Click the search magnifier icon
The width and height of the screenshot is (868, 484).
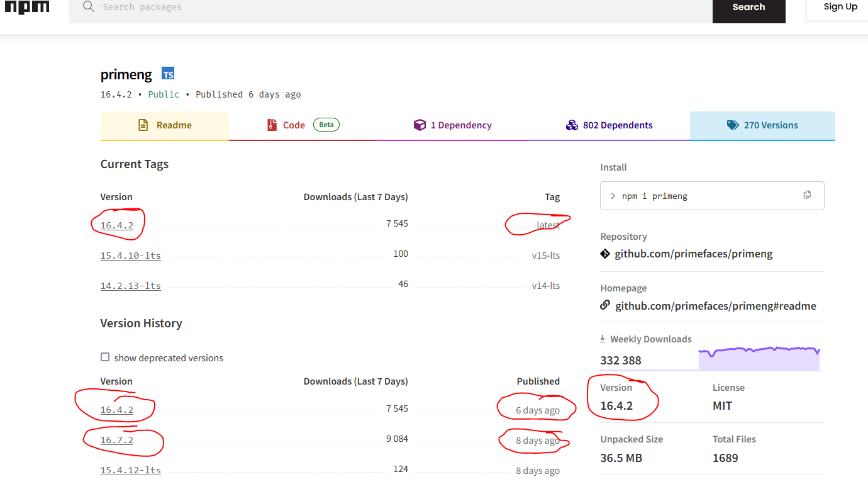pyautogui.click(x=89, y=7)
